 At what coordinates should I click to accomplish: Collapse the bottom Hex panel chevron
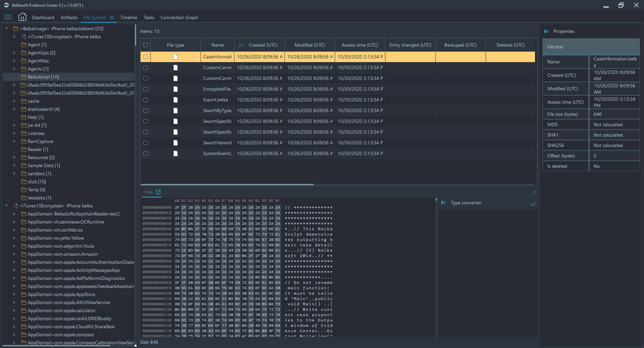[535, 192]
